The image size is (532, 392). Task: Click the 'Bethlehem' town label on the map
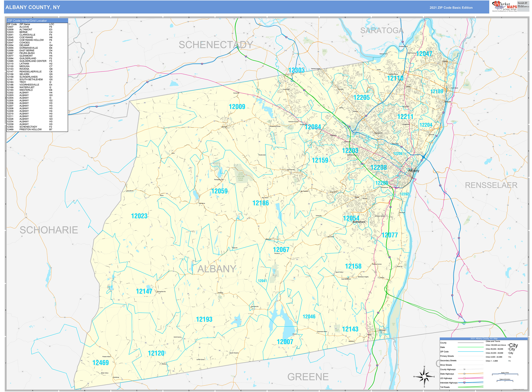[359, 222]
